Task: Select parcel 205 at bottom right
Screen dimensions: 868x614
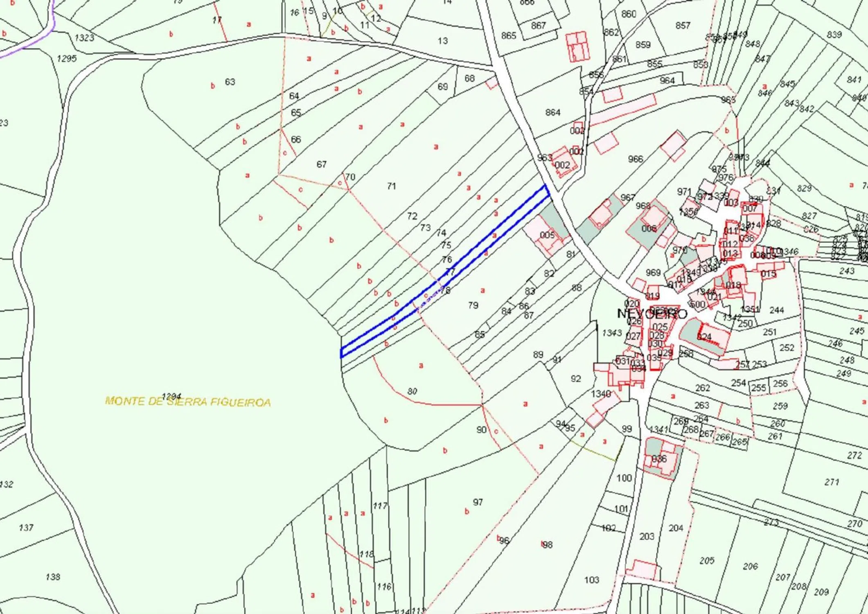Action: coord(707,560)
